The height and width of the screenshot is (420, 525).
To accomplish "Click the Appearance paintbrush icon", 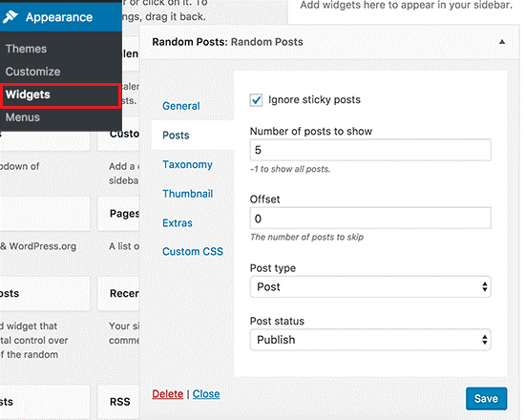I will click(10, 17).
